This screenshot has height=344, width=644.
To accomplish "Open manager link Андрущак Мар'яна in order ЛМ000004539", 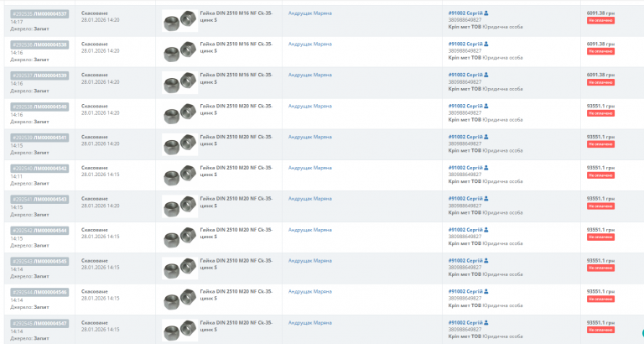I will point(310,75).
